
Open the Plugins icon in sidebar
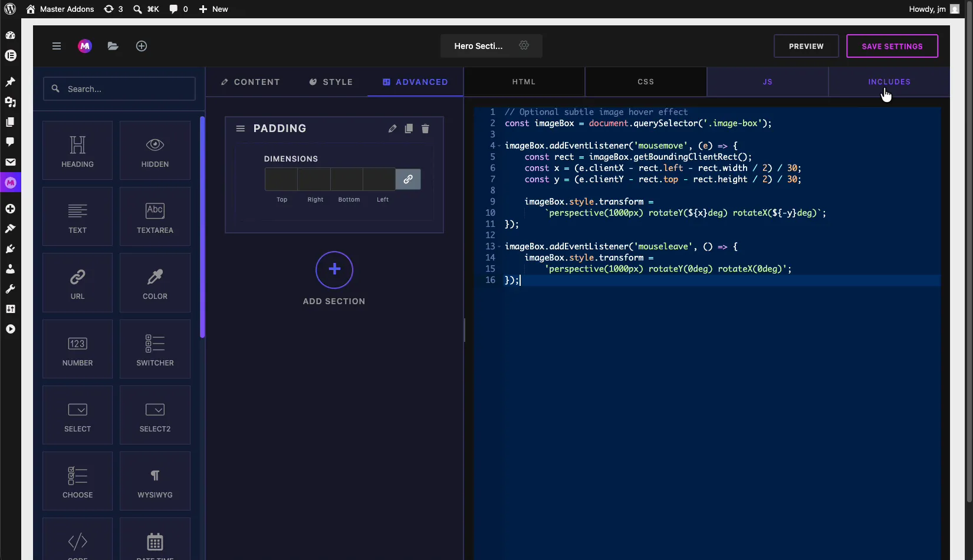pos(10,249)
